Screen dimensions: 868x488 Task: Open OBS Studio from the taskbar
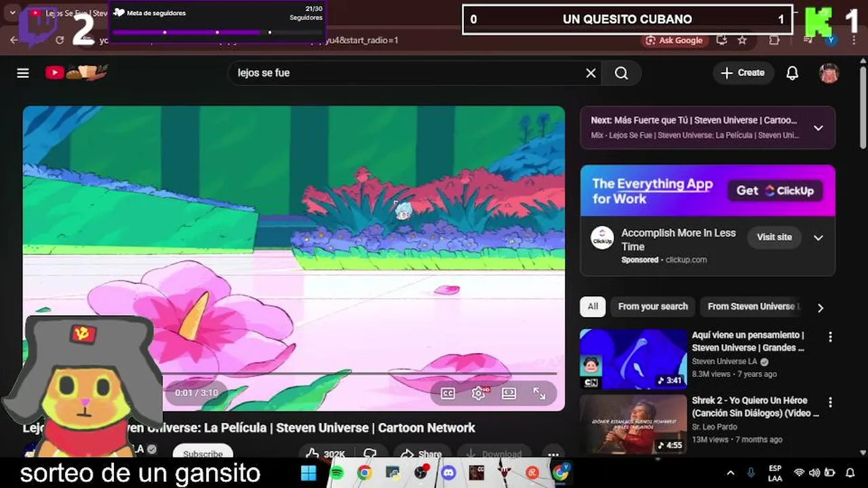click(x=420, y=472)
